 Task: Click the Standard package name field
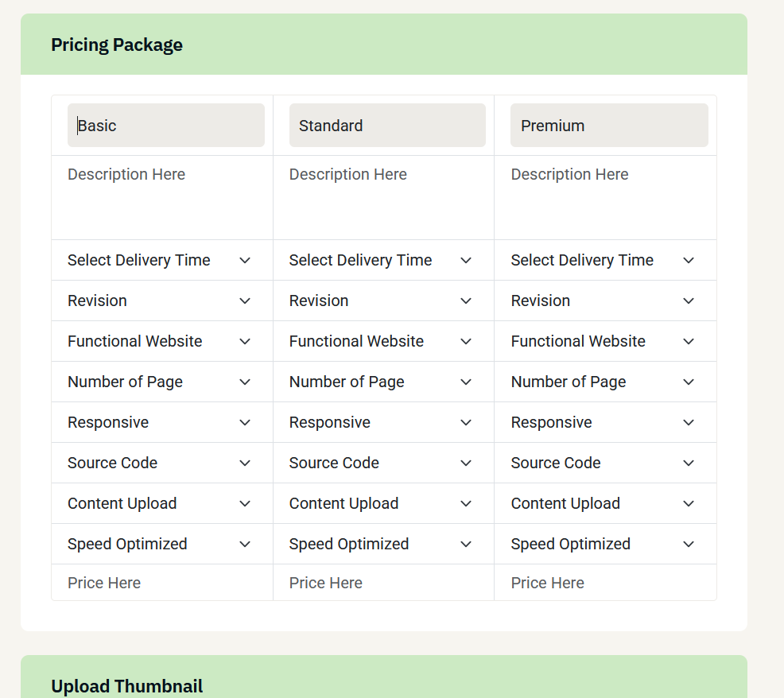click(x=387, y=125)
